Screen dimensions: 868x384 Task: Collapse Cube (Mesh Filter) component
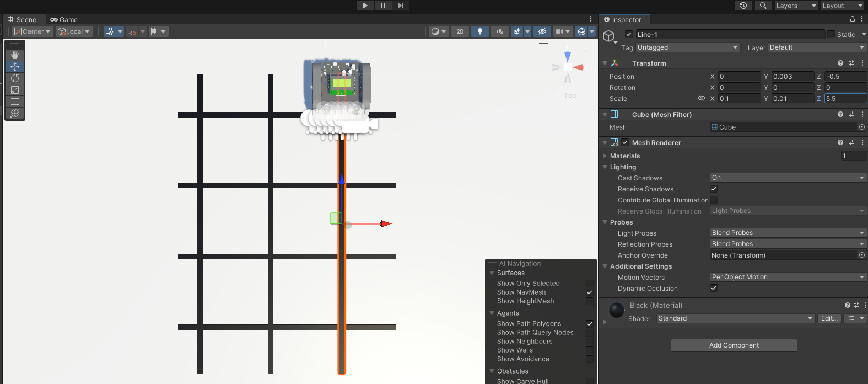605,115
